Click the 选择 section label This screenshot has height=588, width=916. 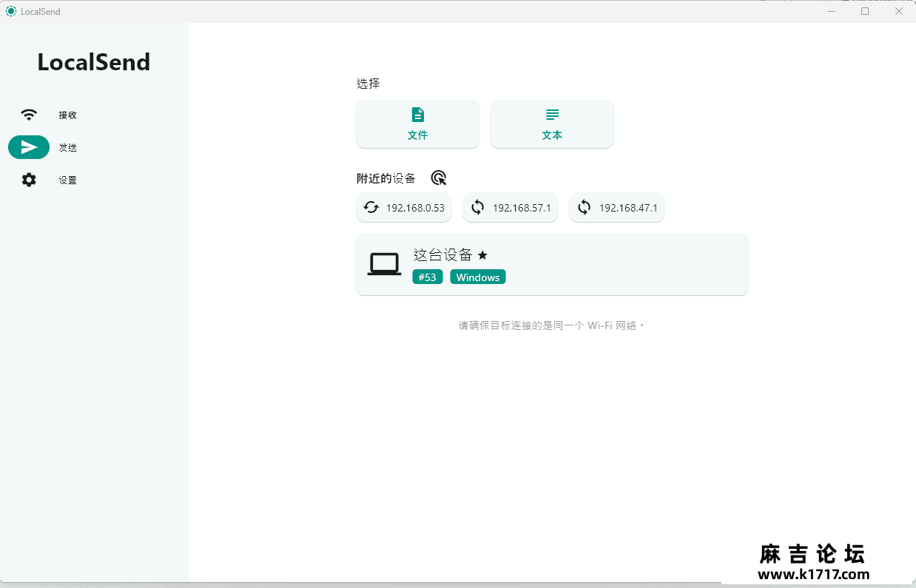(368, 84)
